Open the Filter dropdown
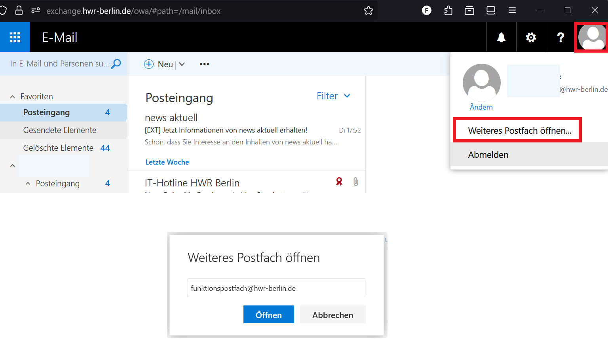Image resolution: width=608 pixels, height=364 pixels. (333, 96)
